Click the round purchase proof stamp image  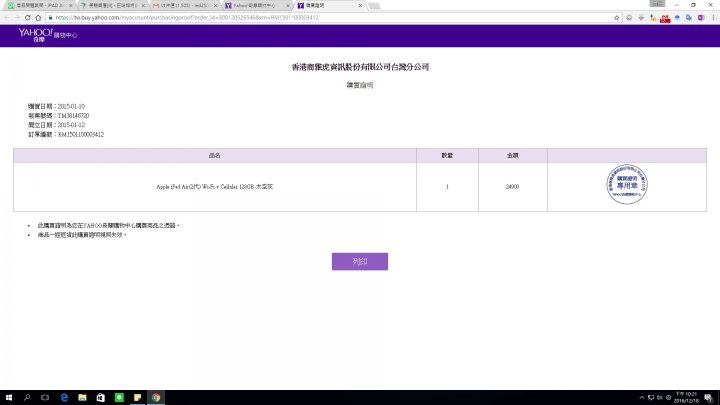coord(627,184)
